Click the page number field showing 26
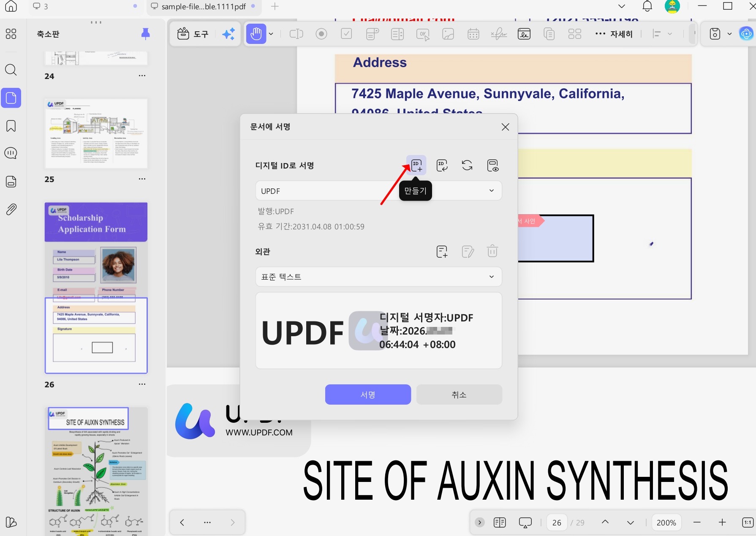The height and width of the screenshot is (536, 756). (557, 522)
